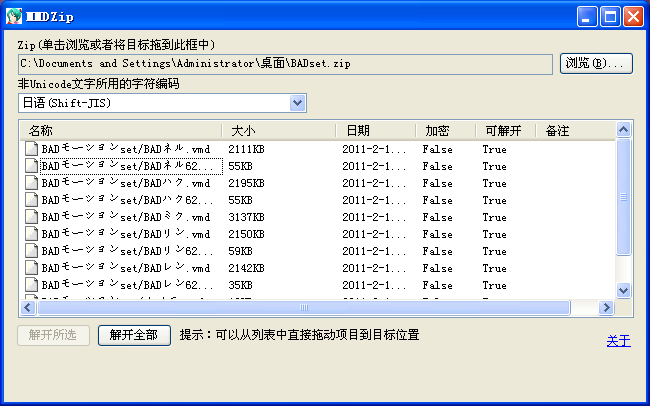Maximize the MMDZip window
Viewport: 650px width, 406px height.
click(610, 17)
